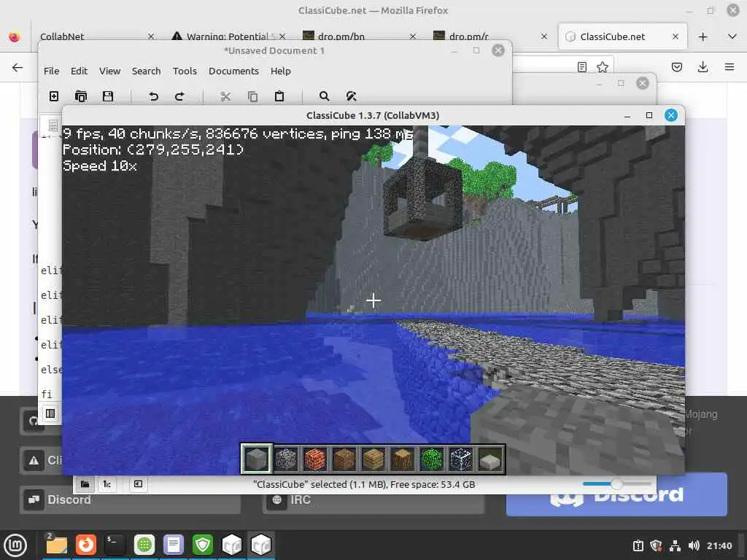
Task: Open Firefox application menu
Action: coord(729,67)
